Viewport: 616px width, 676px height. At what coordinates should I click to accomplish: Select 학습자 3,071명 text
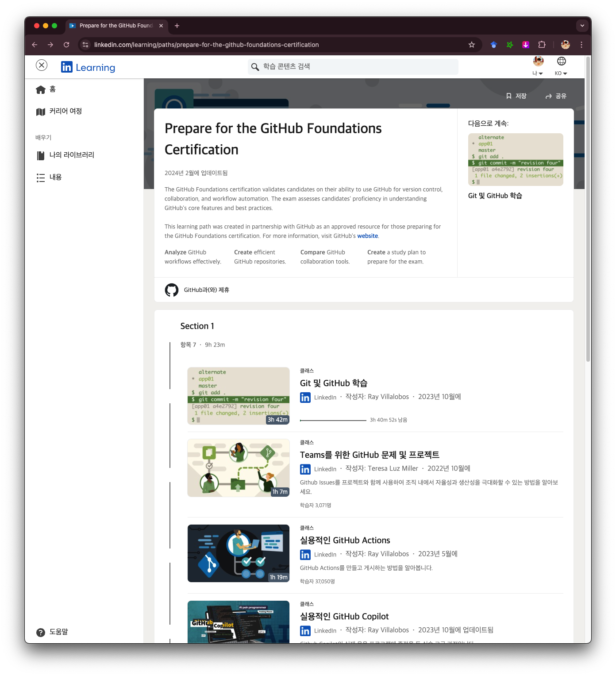coord(316,505)
